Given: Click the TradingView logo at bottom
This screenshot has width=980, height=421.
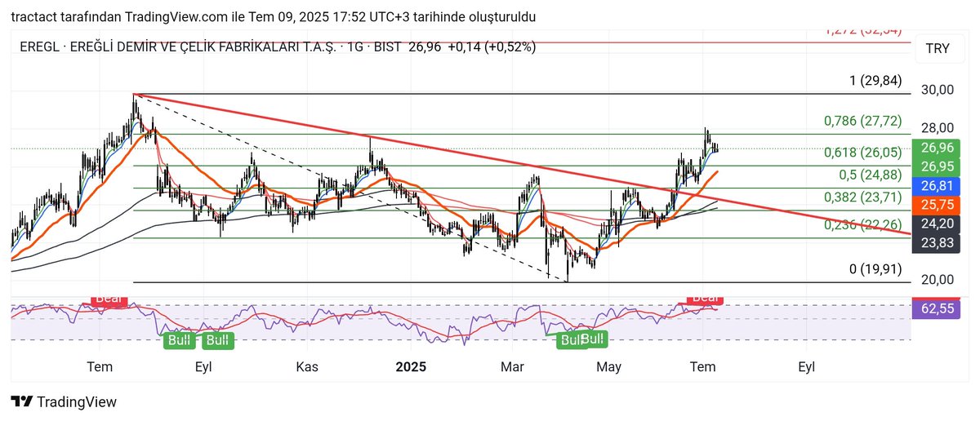Looking at the screenshot, I should tap(64, 401).
